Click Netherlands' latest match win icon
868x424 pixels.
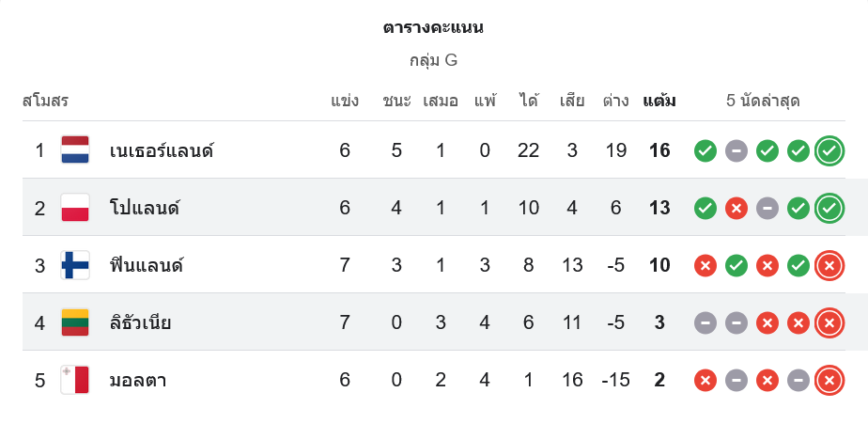click(x=829, y=150)
